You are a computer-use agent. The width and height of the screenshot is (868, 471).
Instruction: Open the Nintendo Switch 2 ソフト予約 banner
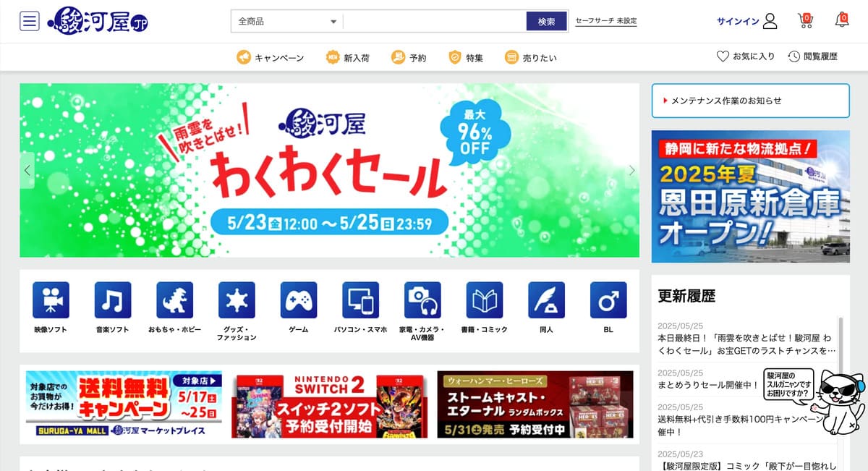tap(330, 404)
